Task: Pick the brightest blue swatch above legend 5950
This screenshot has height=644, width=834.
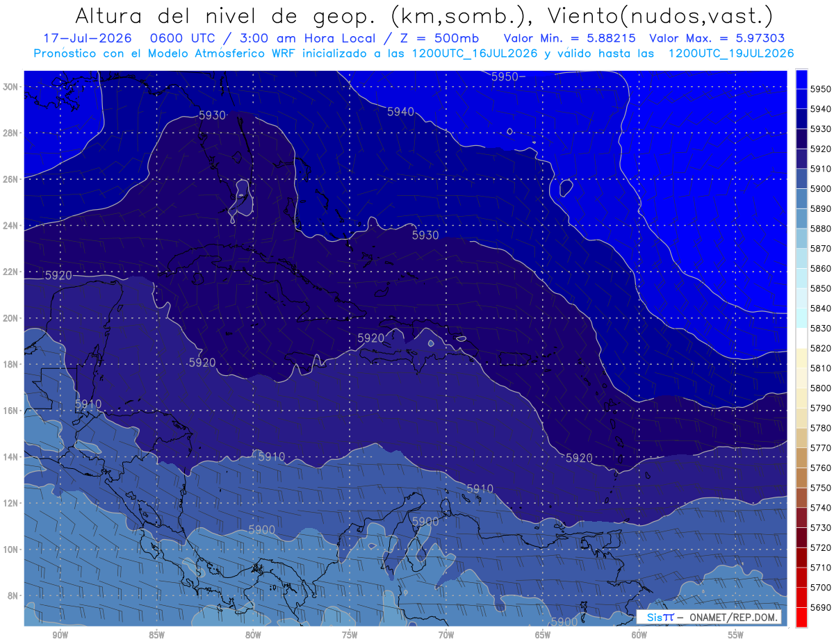Action: [801, 79]
